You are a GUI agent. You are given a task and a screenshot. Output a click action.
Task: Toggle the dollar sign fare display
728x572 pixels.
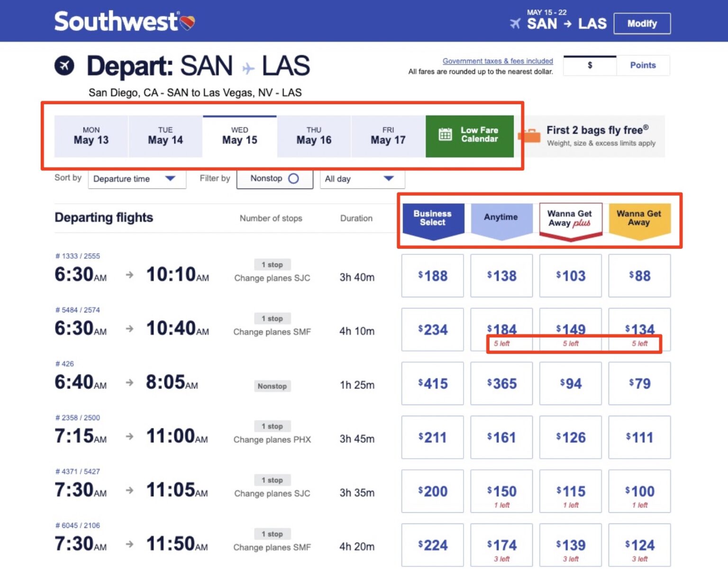tap(589, 65)
